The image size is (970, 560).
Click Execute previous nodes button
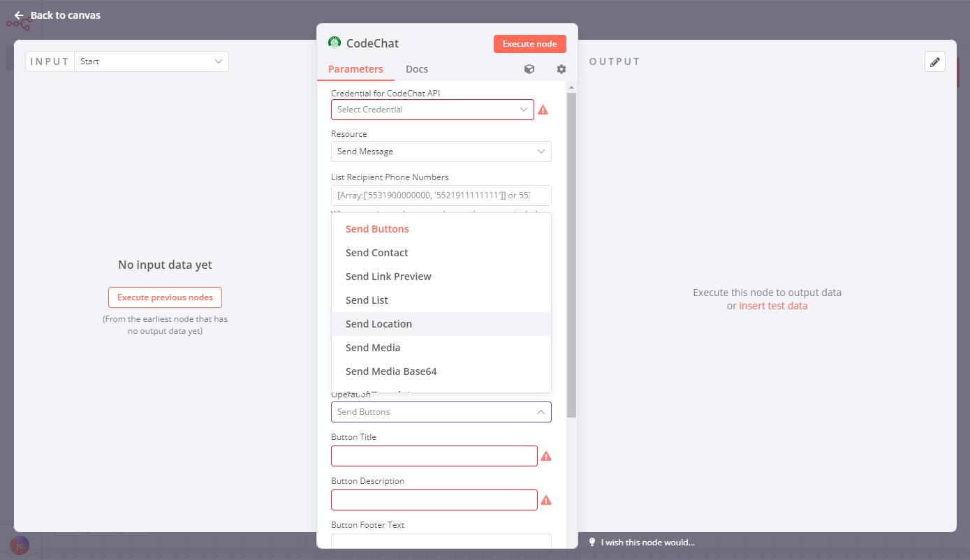click(165, 297)
